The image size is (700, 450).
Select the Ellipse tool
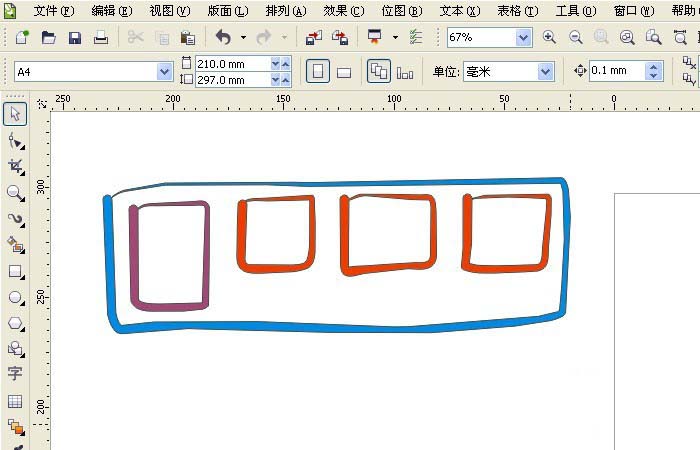(x=16, y=297)
